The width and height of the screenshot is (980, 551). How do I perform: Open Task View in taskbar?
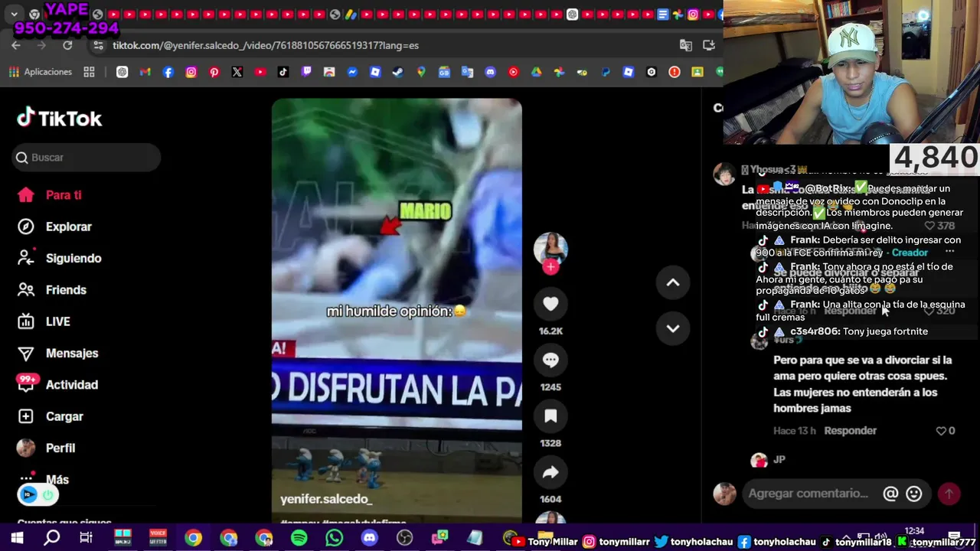pos(87,538)
